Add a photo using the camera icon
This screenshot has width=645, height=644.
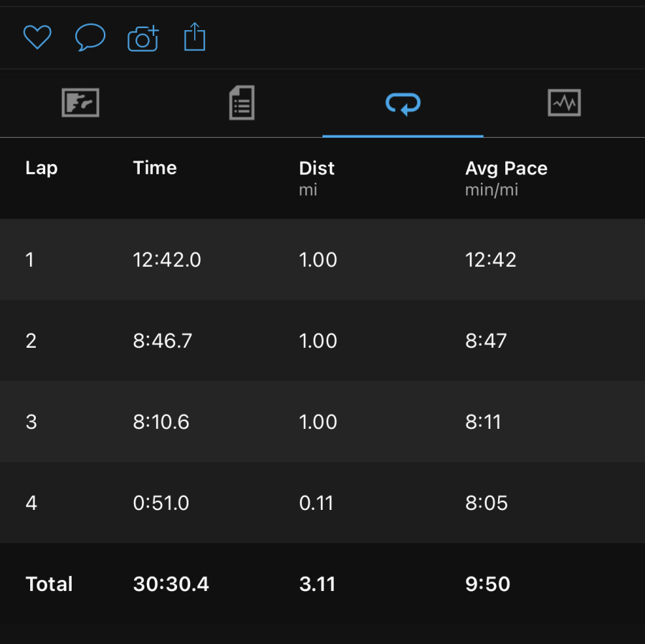point(143,38)
